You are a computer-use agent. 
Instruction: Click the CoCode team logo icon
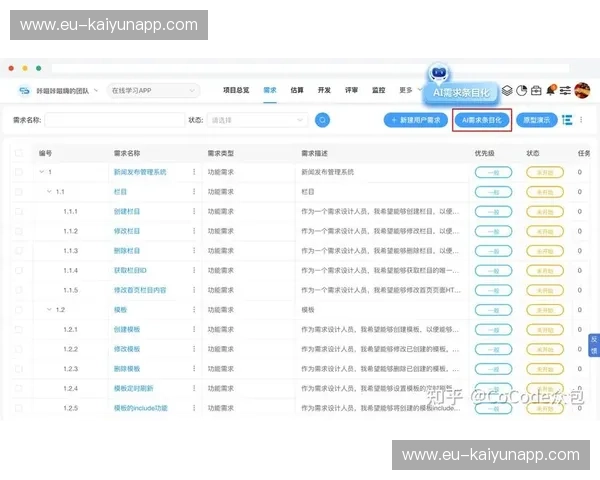click(24, 91)
